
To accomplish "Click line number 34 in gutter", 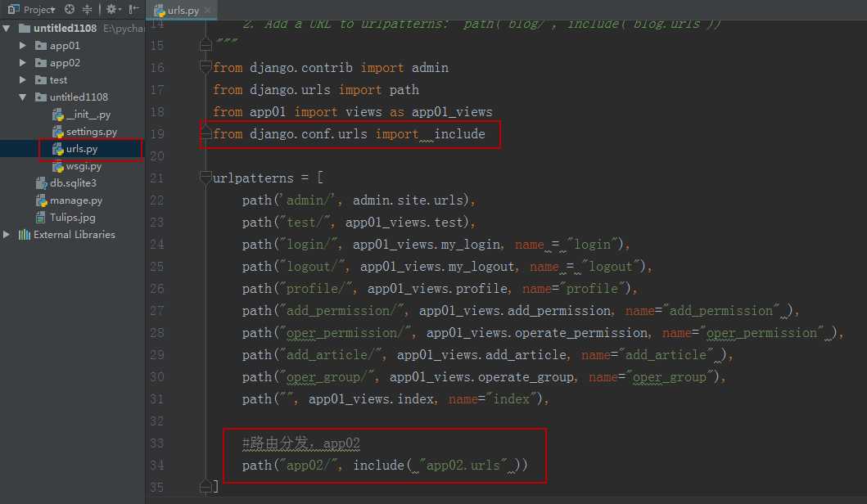I will pos(157,466).
